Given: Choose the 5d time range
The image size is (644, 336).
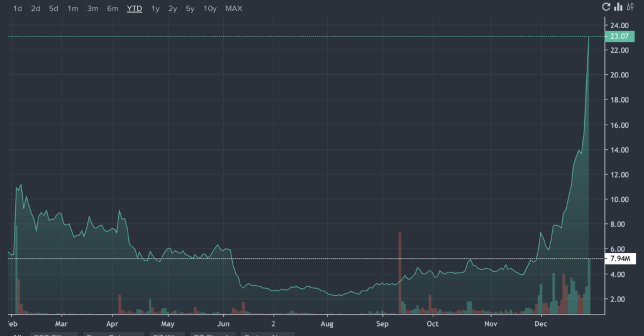Looking at the screenshot, I should [54, 9].
